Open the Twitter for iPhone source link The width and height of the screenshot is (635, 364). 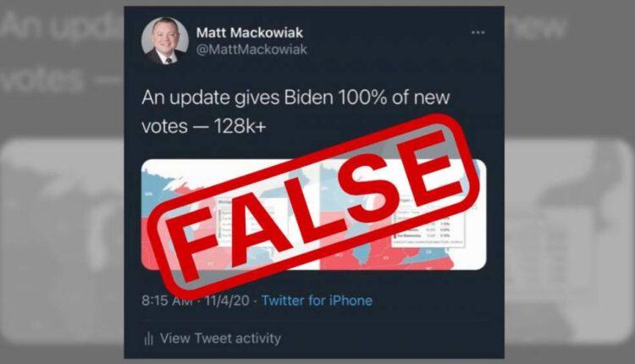click(x=317, y=301)
